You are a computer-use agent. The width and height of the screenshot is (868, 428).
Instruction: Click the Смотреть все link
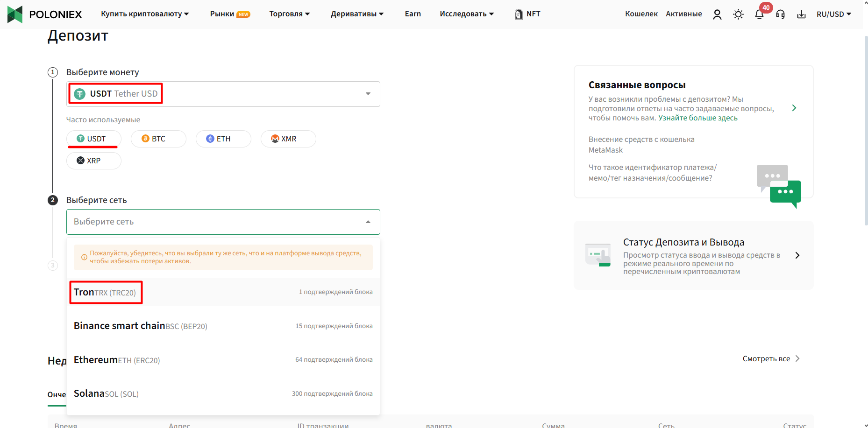point(771,358)
